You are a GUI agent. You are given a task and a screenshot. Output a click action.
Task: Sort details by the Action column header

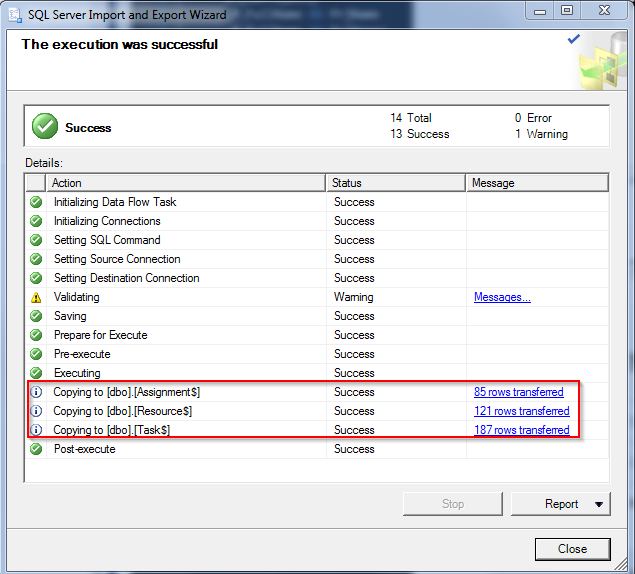coord(186,183)
